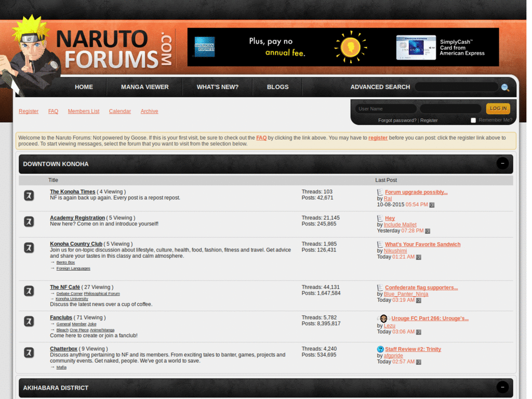This screenshot has width=532, height=399.
Task: View user profile Blue_Panter_Ninja
Action: [406, 294]
